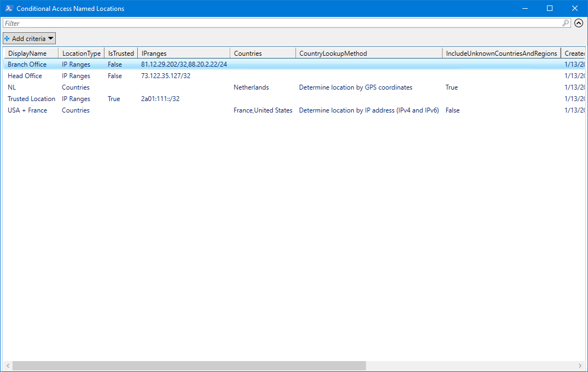
Task: Collapse the filter panel chevron button
Action: pyautogui.click(x=579, y=23)
